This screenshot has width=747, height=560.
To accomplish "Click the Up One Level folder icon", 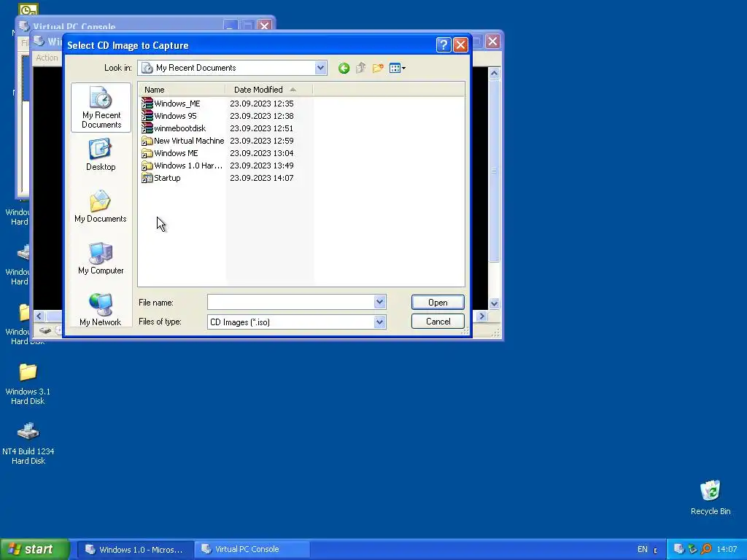I will (360, 68).
